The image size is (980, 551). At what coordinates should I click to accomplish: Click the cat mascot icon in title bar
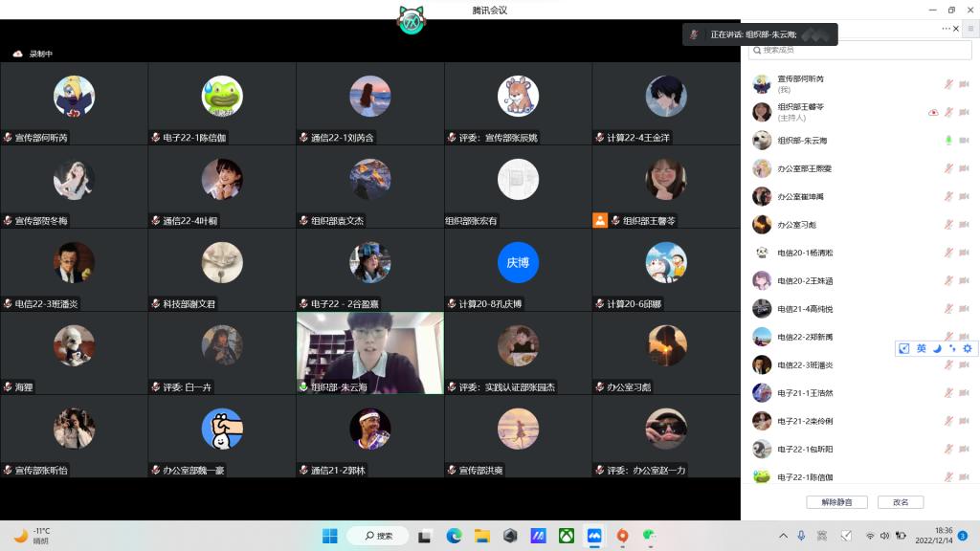412,19
